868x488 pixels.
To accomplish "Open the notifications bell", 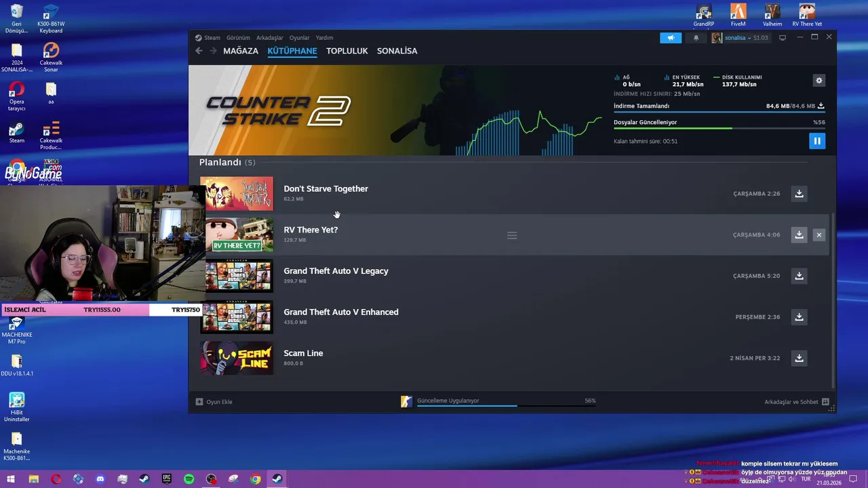I will point(696,38).
